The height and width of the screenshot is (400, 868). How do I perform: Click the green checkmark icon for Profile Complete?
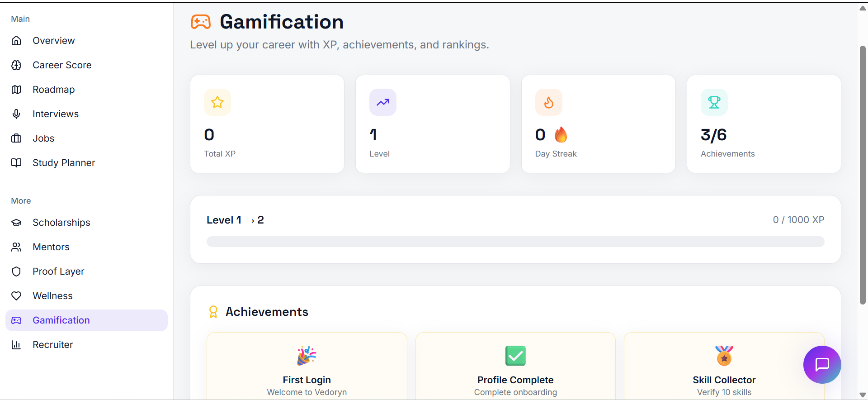[515, 356]
